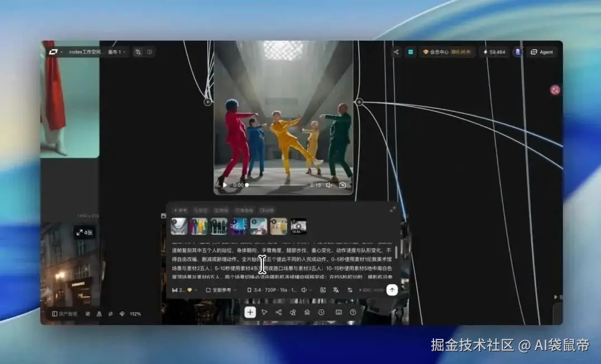
Task: Expand the prompt panel to full size
Action: (393, 209)
